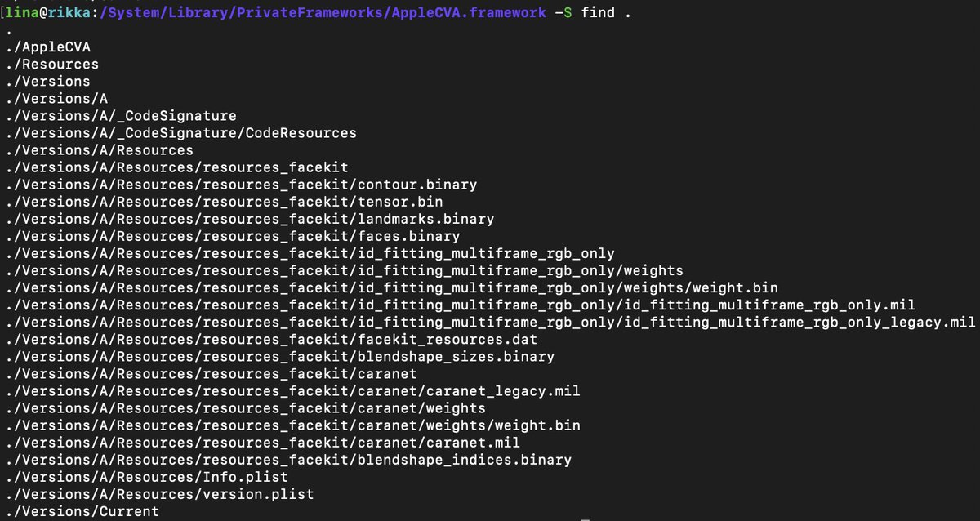Click line ending in 'resources_facekit/id_fitting_multiframe_rgb_only'
This screenshot has height=521, width=980.
click(310, 253)
